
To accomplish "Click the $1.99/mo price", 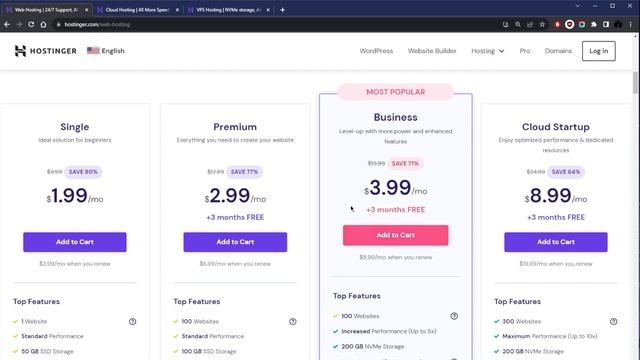I will pos(75,196).
